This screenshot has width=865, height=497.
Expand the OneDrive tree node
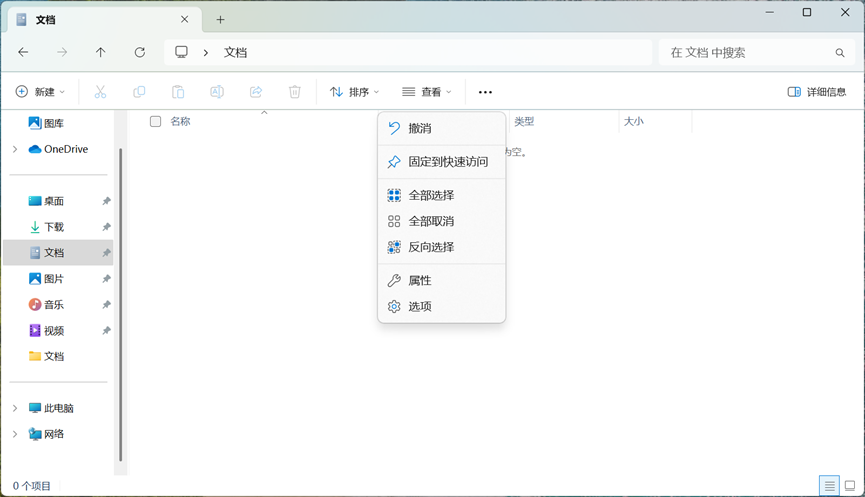pos(15,149)
